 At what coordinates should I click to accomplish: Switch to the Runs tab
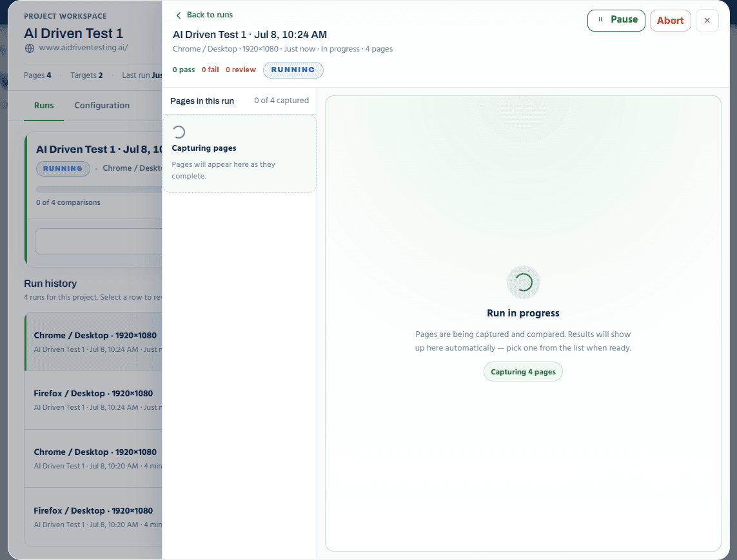44,105
